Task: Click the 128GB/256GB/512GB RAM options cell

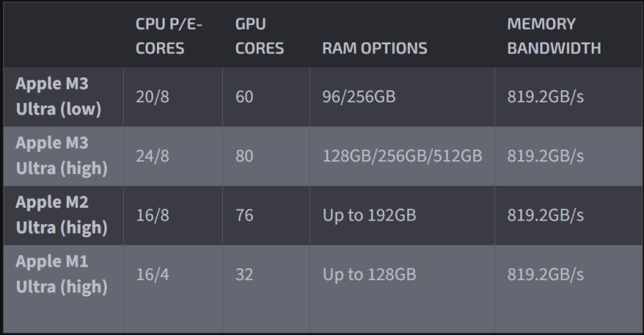Action: (402, 155)
